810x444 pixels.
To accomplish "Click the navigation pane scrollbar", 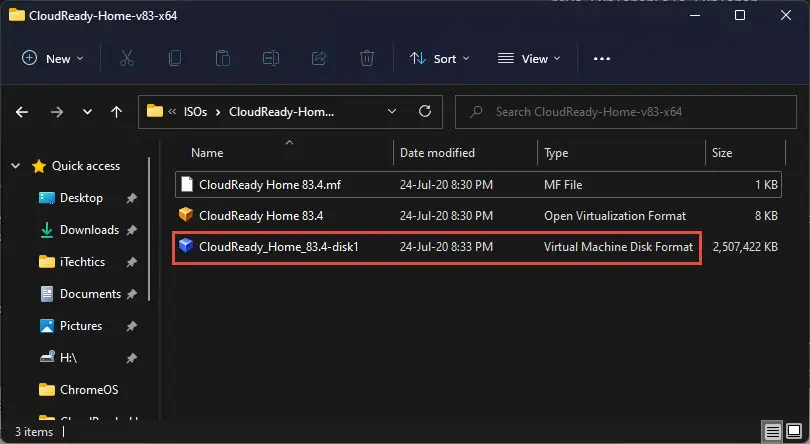I will click(x=149, y=229).
